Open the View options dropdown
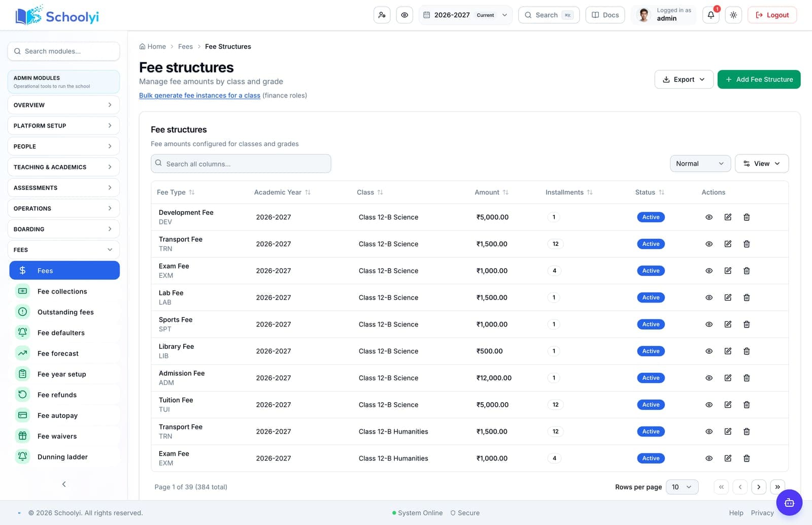 tap(762, 163)
